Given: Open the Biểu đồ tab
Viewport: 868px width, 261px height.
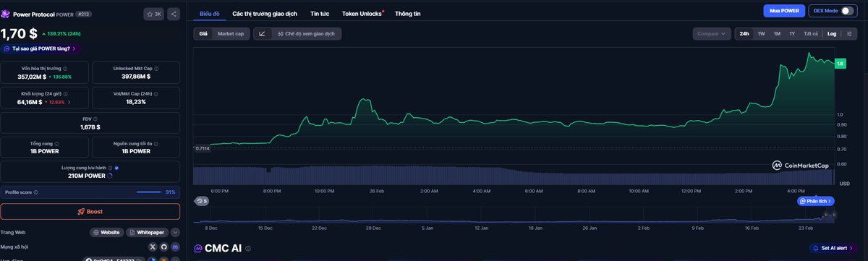Looking at the screenshot, I should pos(210,14).
